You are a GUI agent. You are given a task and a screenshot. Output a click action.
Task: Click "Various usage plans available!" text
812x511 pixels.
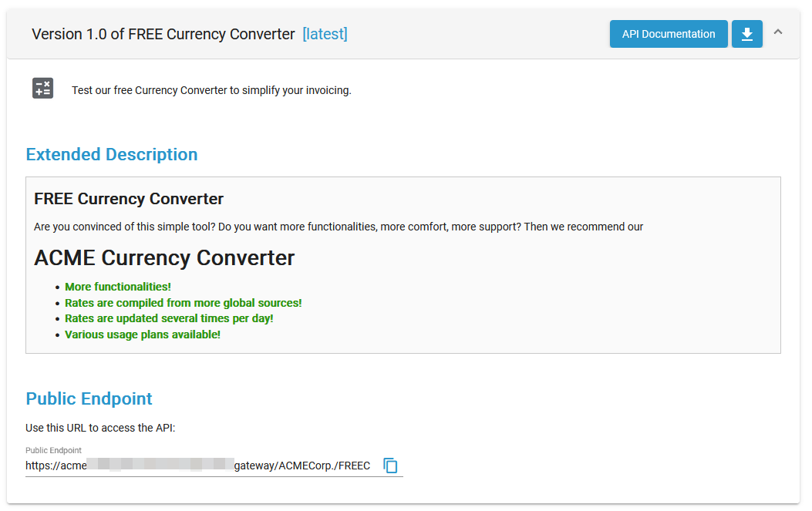point(143,335)
